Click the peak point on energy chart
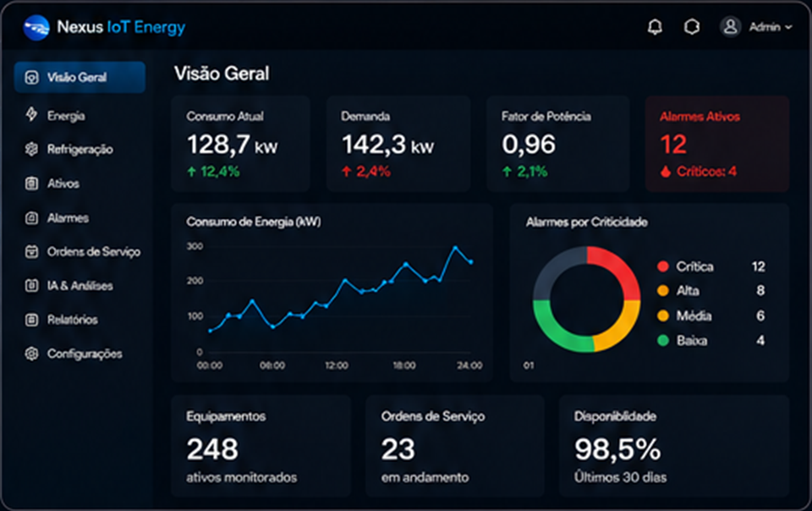 pos(456,248)
